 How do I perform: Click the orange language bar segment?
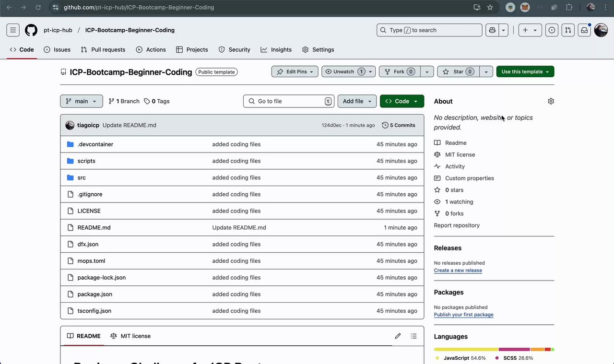[x=537, y=349]
